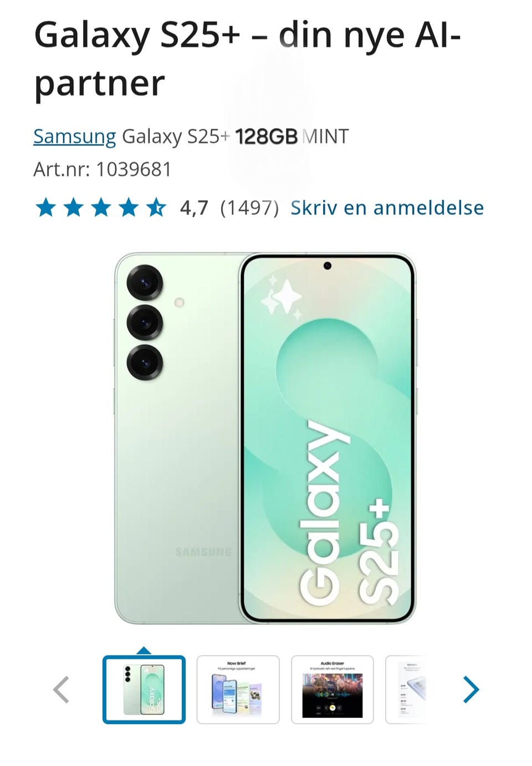The image size is (532, 766).
Task: Open the main Galaxy S25+ product image
Action: point(265,438)
